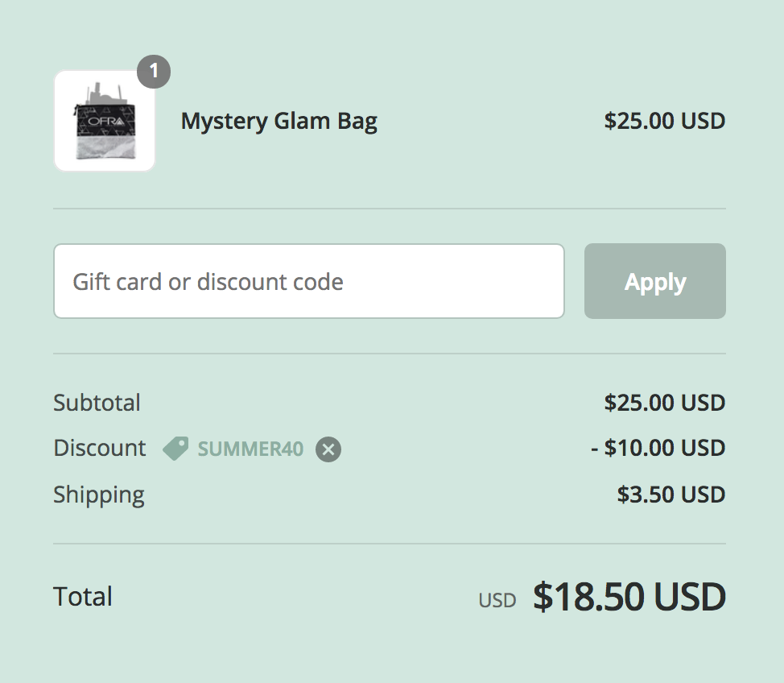Click the Discount label
784x683 pixels.
pos(100,448)
